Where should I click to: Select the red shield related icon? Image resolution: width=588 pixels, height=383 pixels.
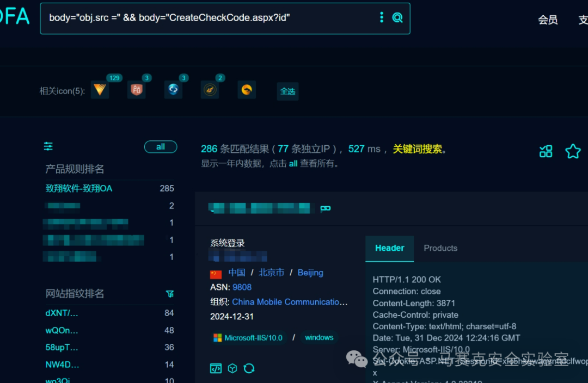(137, 90)
